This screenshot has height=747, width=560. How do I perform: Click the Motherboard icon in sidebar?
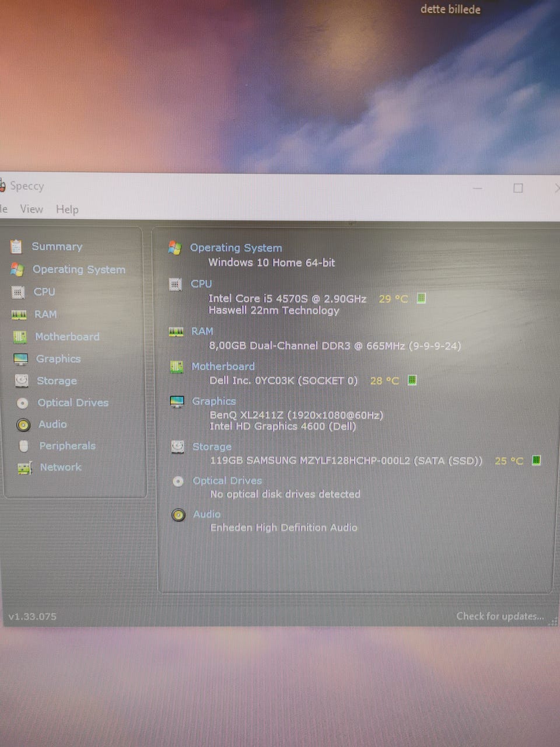(20, 337)
